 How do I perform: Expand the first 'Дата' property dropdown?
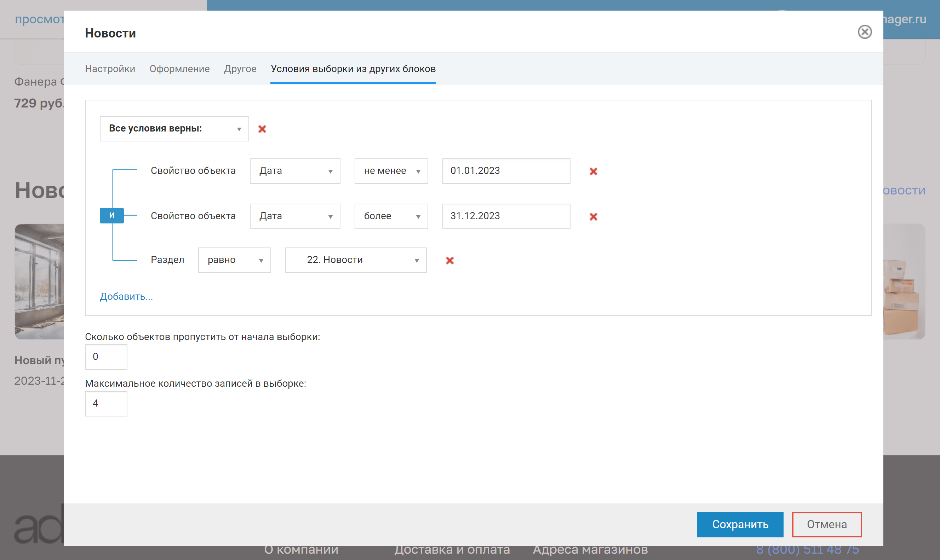pos(295,171)
